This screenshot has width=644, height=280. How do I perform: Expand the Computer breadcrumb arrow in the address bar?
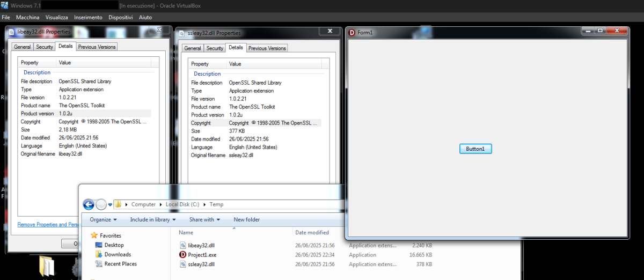[x=160, y=204]
